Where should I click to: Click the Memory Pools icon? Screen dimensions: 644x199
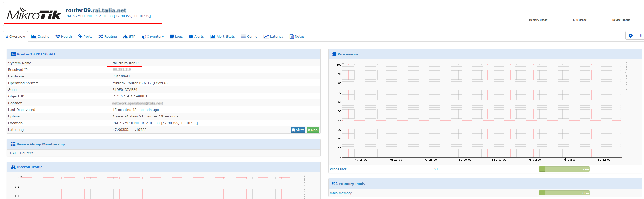click(335, 184)
